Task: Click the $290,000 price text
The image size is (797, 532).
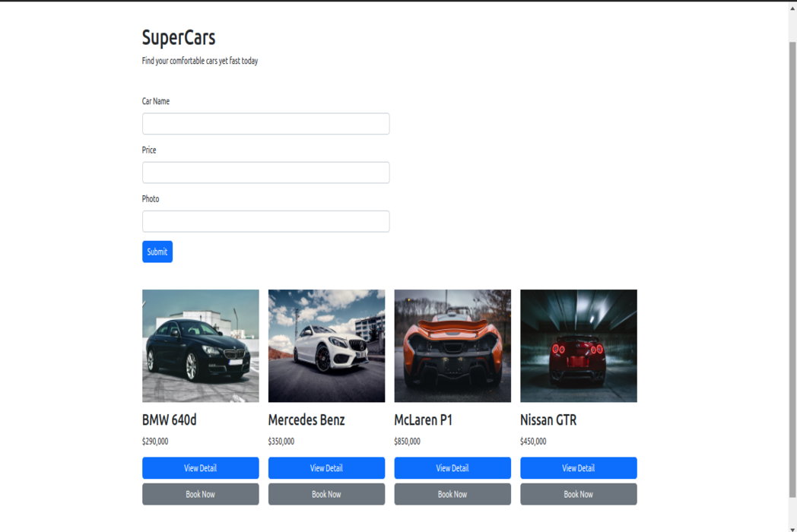Action: (155, 441)
